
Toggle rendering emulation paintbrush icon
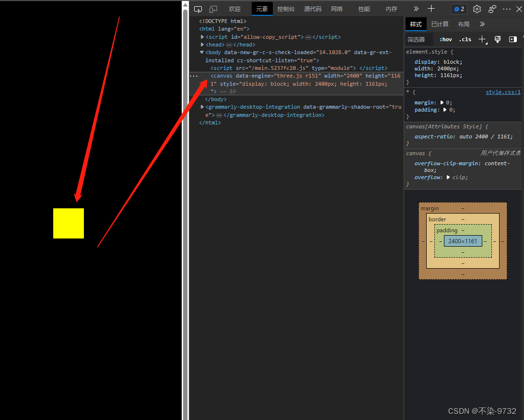pos(498,39)
